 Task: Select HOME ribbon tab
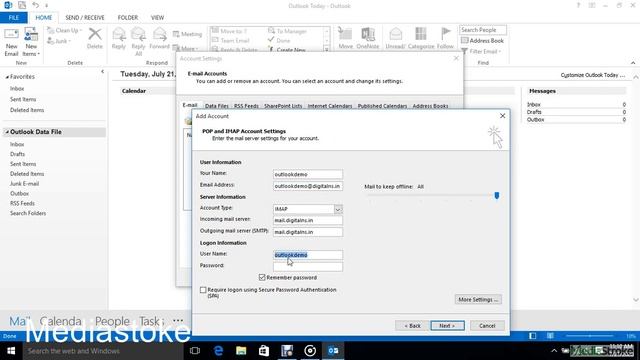(44, 18)
